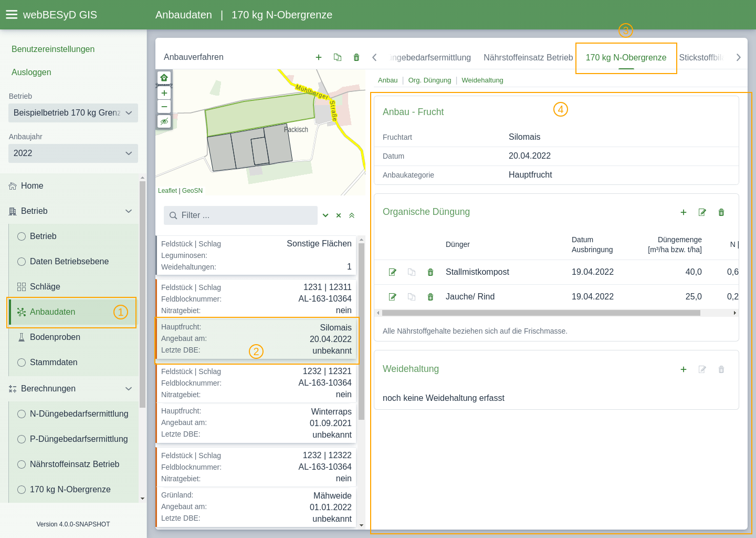Delete Organische Düngung via header trash icon
Viewport: 756px width, 538px height.
(x=721, y=212)
